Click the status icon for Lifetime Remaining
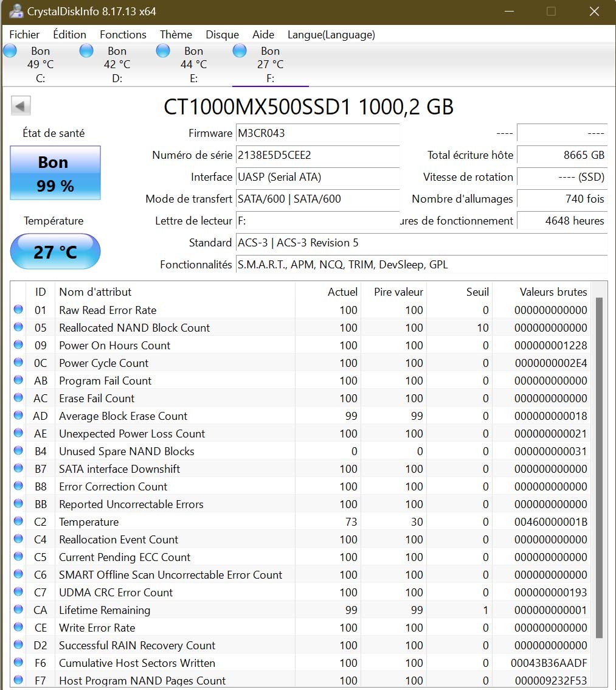Screen dimensions: 616x690 click(x=18, y=609)
